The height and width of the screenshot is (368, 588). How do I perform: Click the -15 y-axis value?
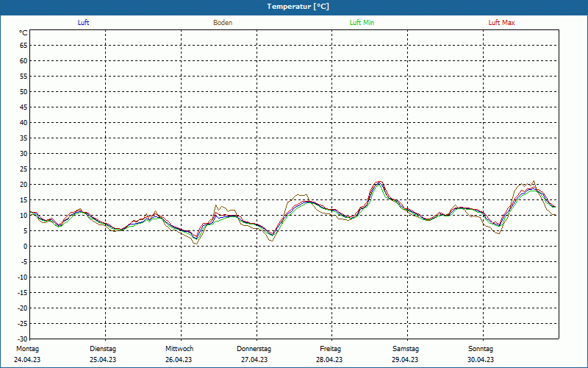(23, 292)
